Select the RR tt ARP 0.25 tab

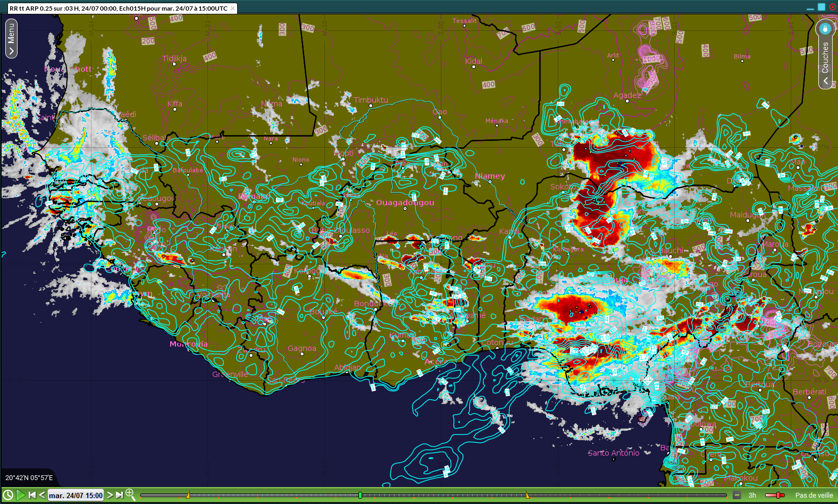tap(118, 9)
